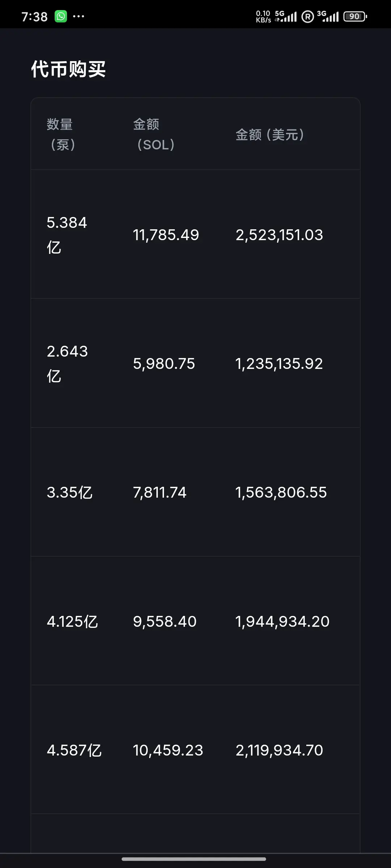This screenshot has height=868, width=391.
Task: Tap the 3G signal strength icon
Action: point(328,16)
